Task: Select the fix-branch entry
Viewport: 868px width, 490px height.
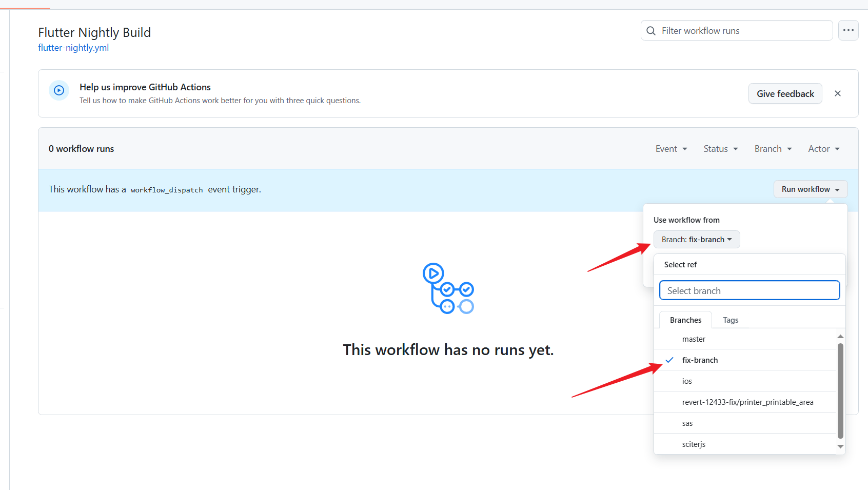Action: tap(745, 360)
